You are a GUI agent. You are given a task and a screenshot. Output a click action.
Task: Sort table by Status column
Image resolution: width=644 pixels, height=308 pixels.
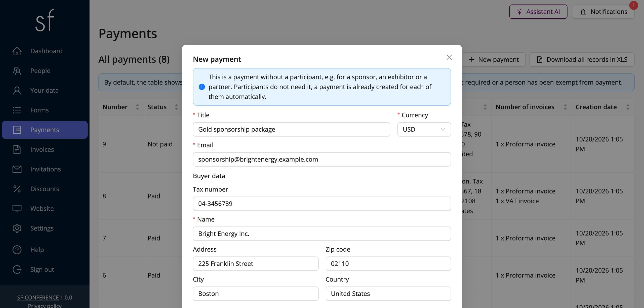click(176, 107)
